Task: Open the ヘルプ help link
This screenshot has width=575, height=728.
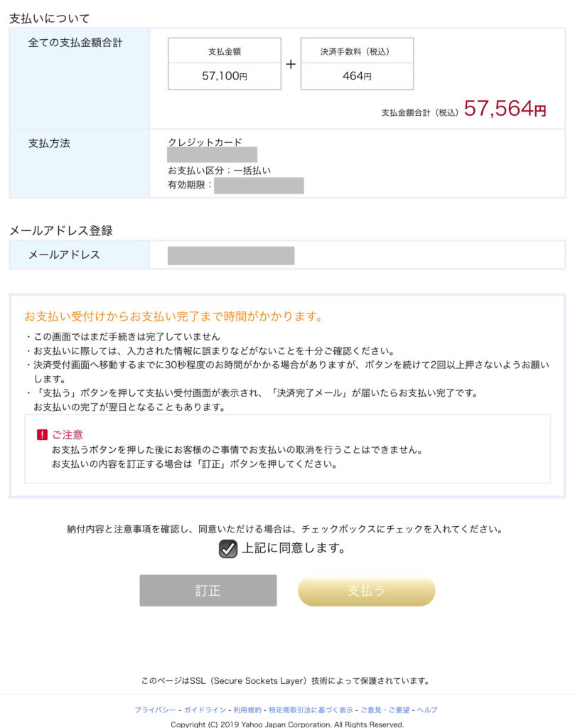Action: pos(427,710)
